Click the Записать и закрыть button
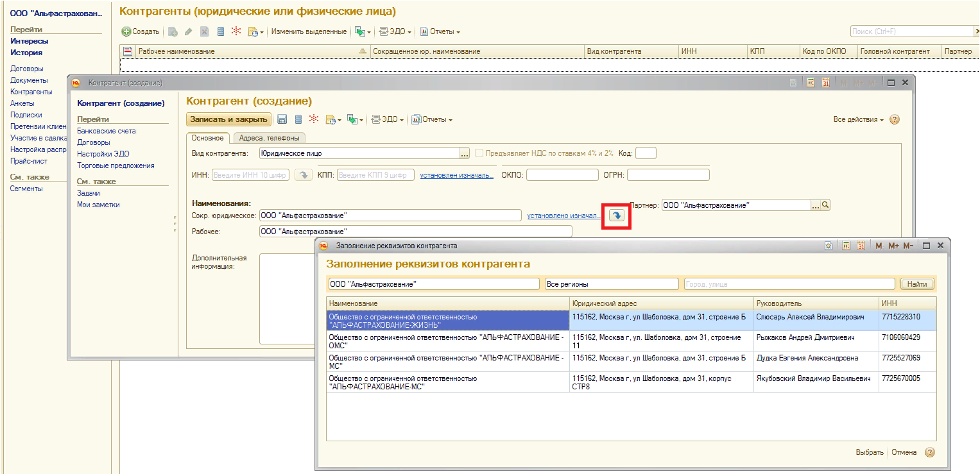Viewport: 980px width, 474px height. (228, 119)
